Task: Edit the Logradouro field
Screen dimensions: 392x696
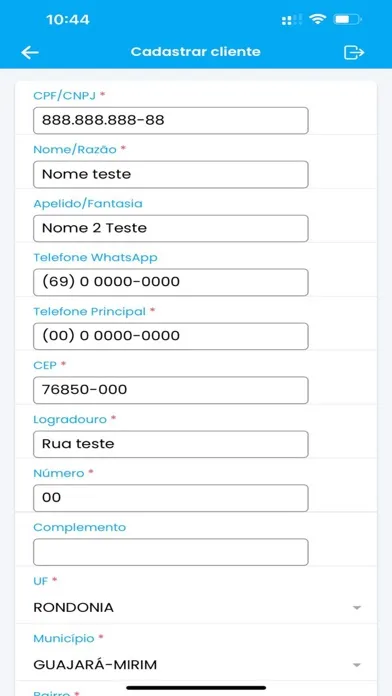Action: [170, 444]
